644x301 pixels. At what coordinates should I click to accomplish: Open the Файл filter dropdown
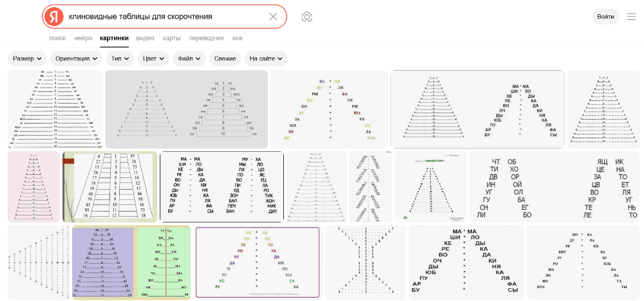point(189,59)
